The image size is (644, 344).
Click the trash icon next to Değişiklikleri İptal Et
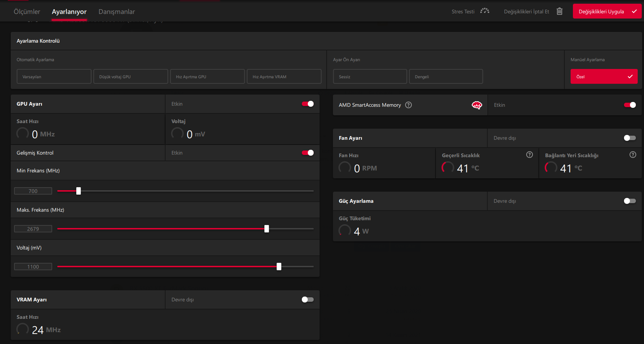point(559,11)
